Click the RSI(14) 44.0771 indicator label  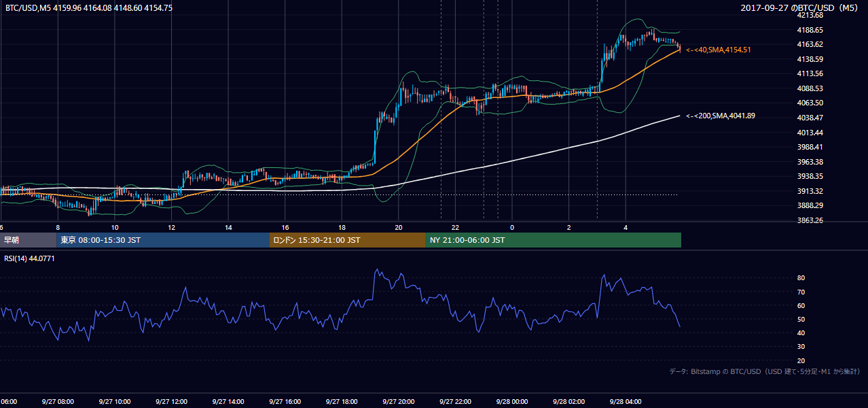pyautogui.click(x=30, y=258)
